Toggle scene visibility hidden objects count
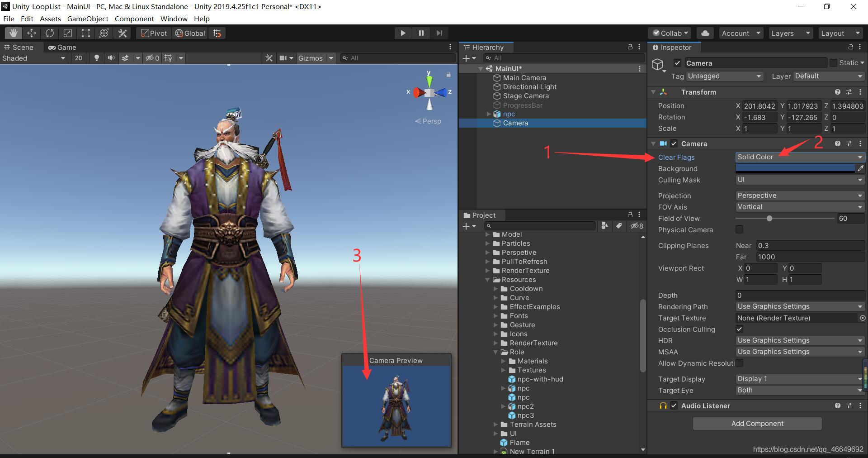This screenshot has width=868, height=458. pyautogui.click(x=152, y=58)
